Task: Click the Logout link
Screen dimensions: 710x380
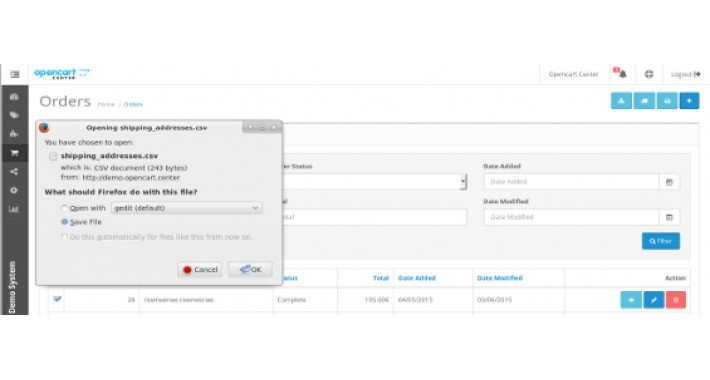Action: pos(686,74)
